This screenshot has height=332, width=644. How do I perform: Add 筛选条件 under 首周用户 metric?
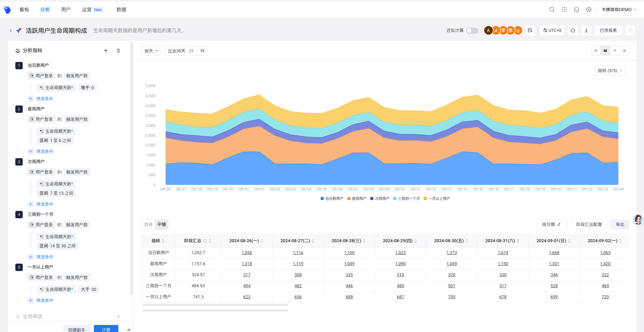[41, 151]
